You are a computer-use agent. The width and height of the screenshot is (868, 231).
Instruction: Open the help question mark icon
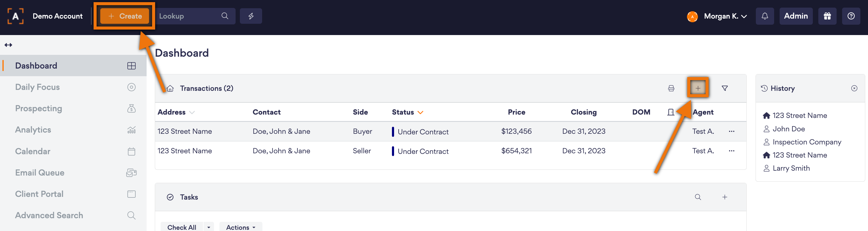[x=851, y=16]
